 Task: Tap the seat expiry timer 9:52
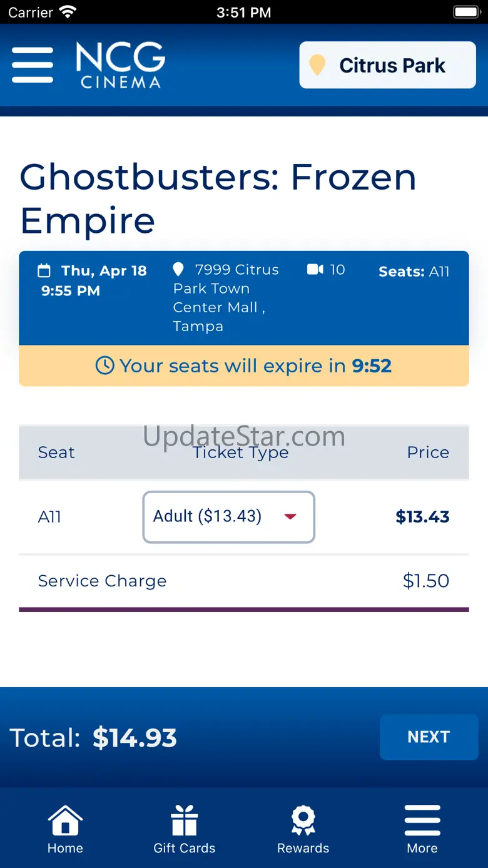[372, 365]
